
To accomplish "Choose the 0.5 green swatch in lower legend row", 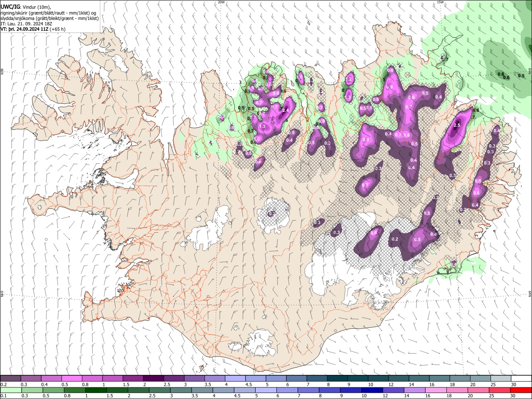I will 53,390.
